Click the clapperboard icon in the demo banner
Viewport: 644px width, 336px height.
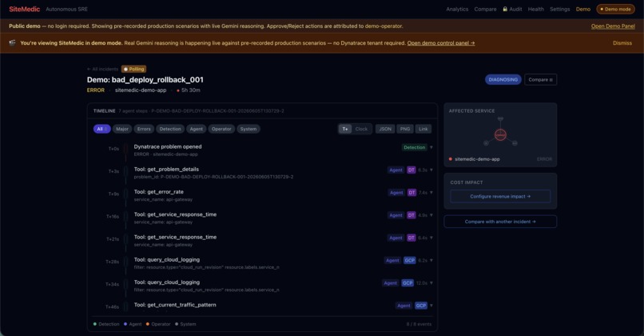tap(13, 42)
